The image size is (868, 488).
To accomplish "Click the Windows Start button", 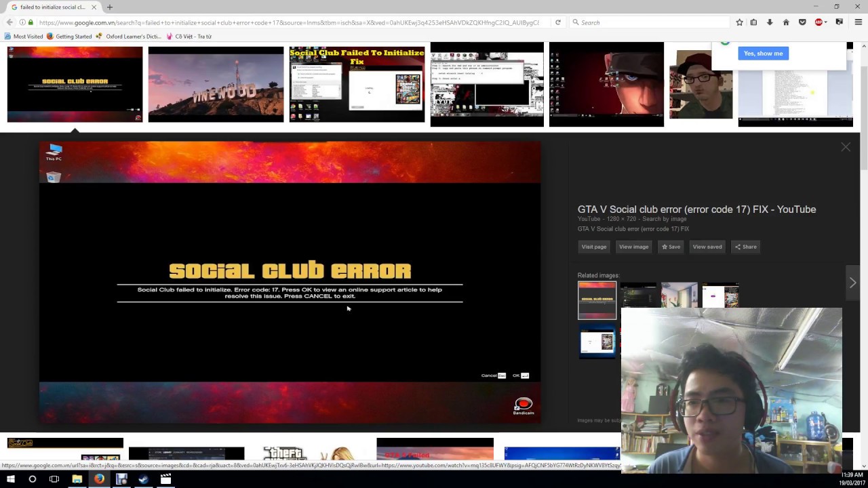I will coord(10,479).
